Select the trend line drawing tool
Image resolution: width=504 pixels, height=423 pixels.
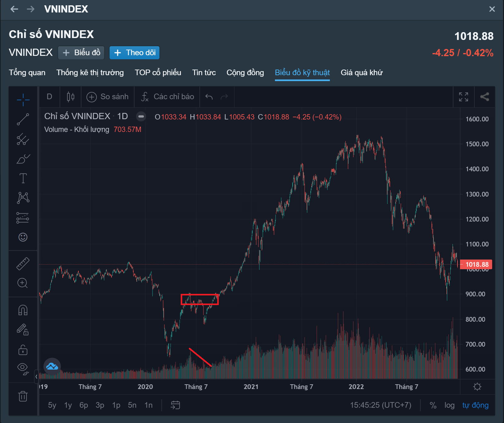(23, 119)
